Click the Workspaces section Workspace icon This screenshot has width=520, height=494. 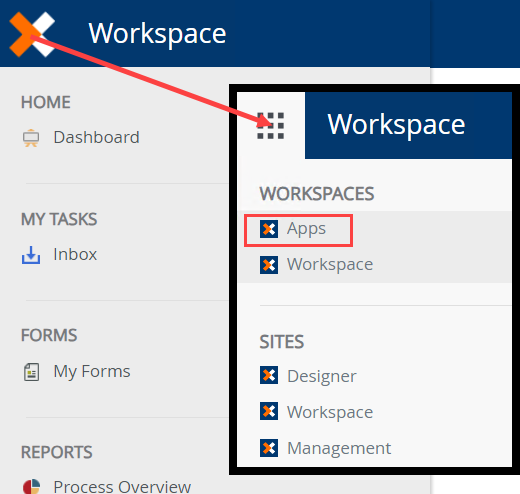(269, 265)
